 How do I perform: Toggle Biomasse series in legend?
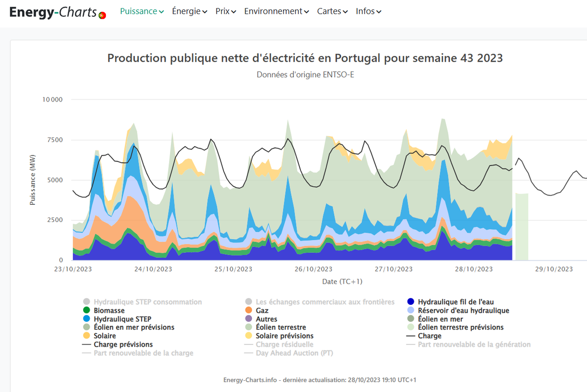pos(104,310)
